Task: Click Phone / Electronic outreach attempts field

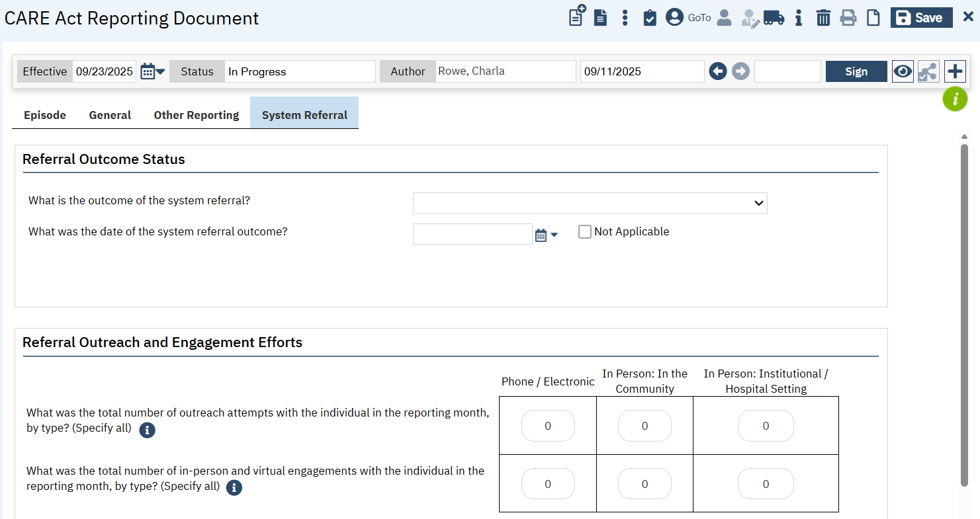Action: 548,426
